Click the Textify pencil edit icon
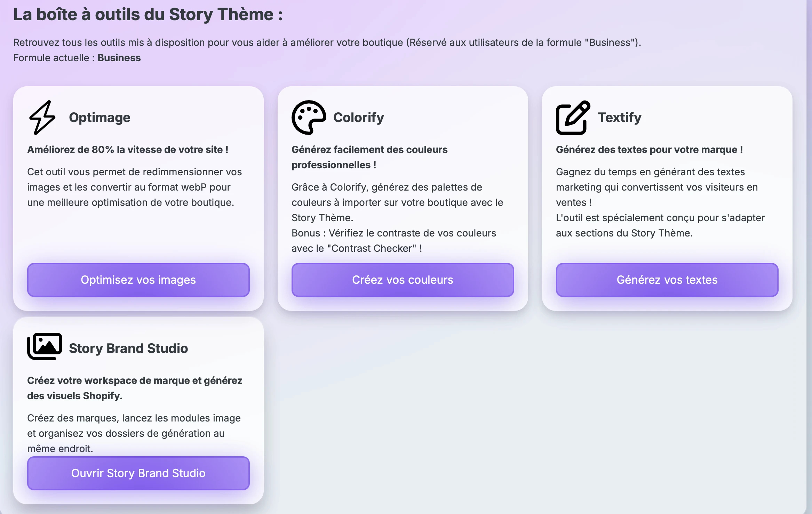The image size is (812, 514). click(x=573, y=118)
